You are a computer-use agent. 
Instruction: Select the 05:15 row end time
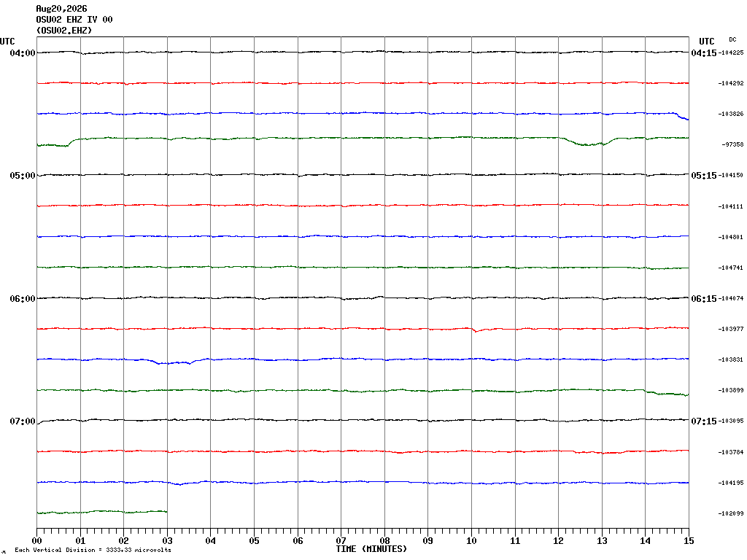pos(704,176)
